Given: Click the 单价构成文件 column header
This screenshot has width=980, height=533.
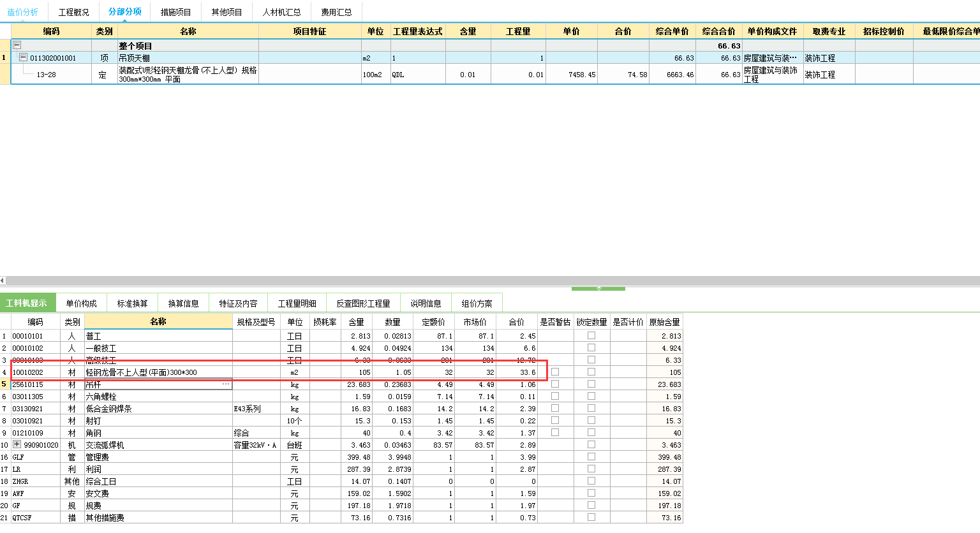Looking at the screenshot, I should pyautogui.click(x=773, y=31).
